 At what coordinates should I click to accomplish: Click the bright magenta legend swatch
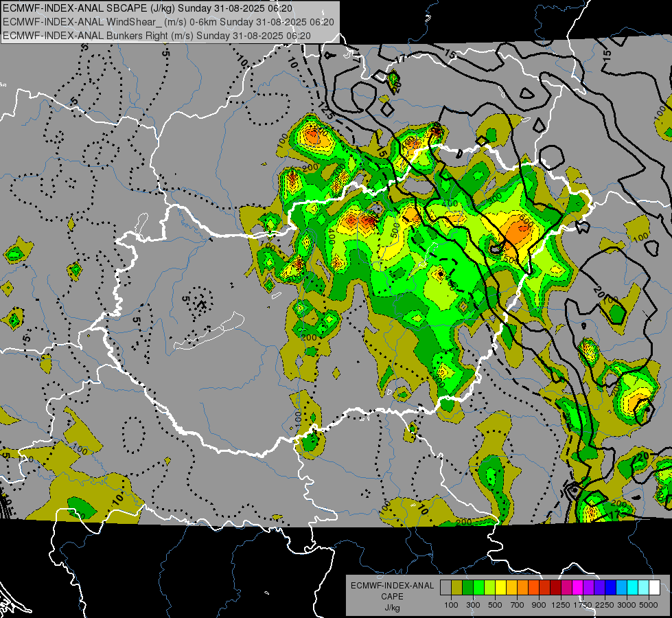(578, 587)
